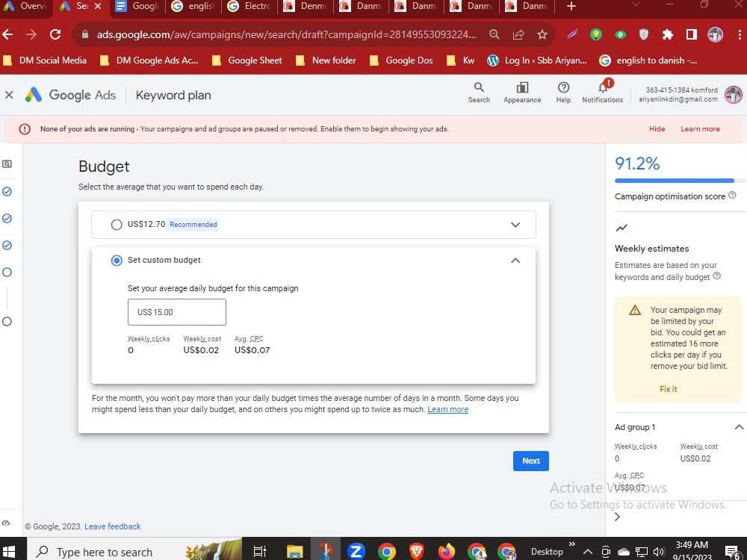747x560 pixels.
Task: Click Hide on the ads warning banner
Action: point(657,129)
